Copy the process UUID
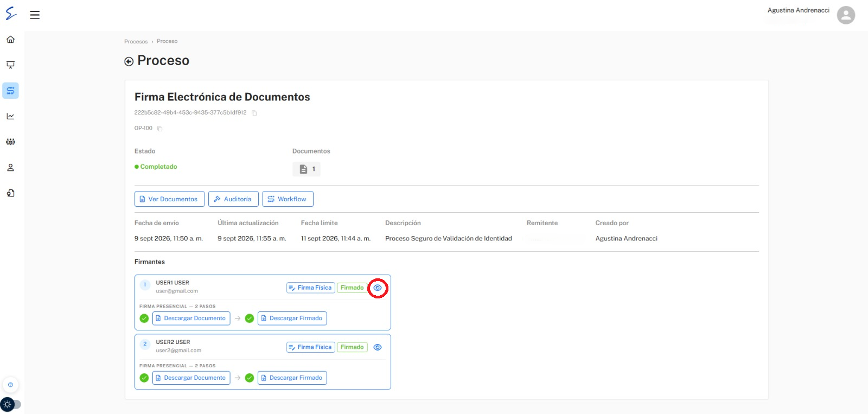Image resolution: width=868 pixels, height=414 pixels. pyautogui.click(x=254, y=113)
